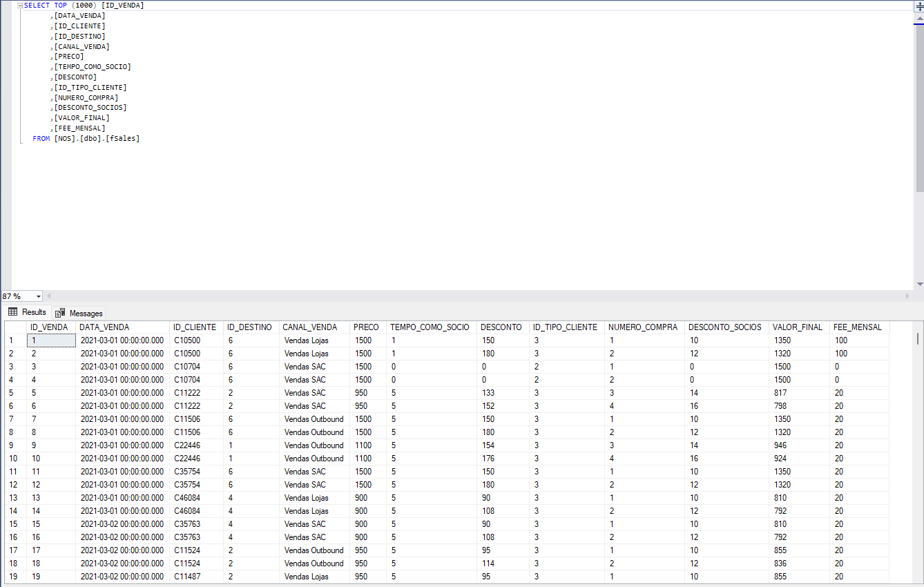The image size is (924, 587).
Task: Select the FEE_MENSAL column header
Action: pos(860,327)
